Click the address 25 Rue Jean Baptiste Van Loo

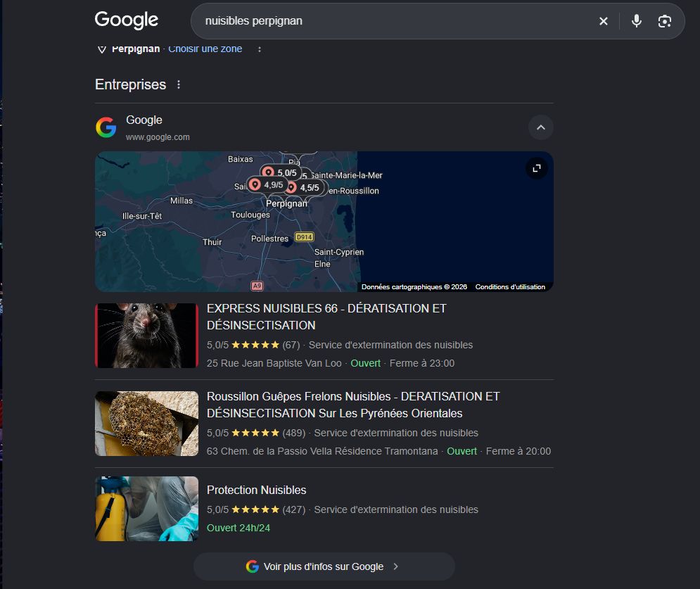pos(274,363)
